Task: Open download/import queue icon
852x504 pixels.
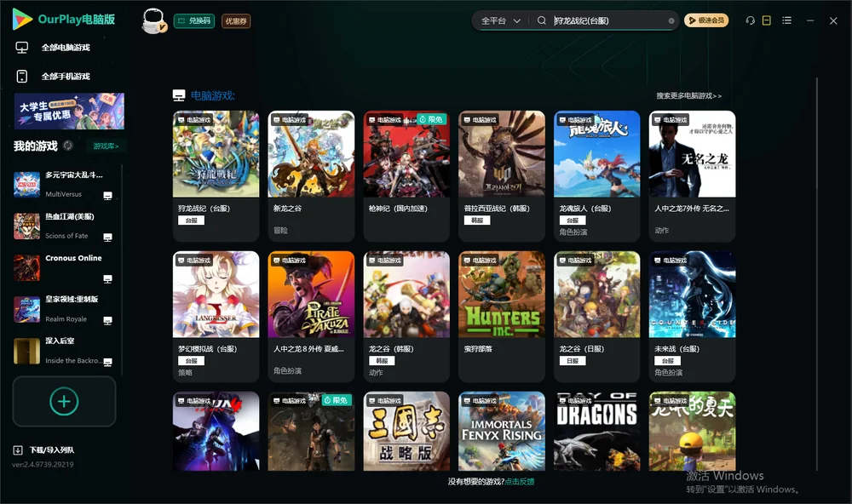Action: click(17, 450)
